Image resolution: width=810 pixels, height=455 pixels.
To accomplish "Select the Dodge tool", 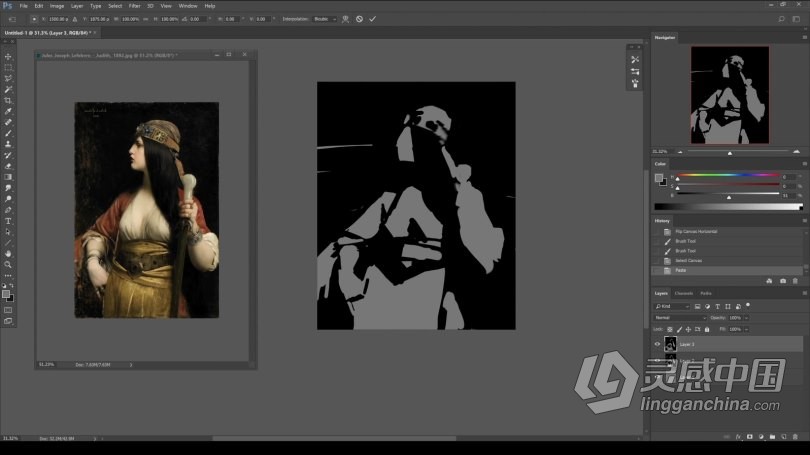I will click(x=8, y=199).
